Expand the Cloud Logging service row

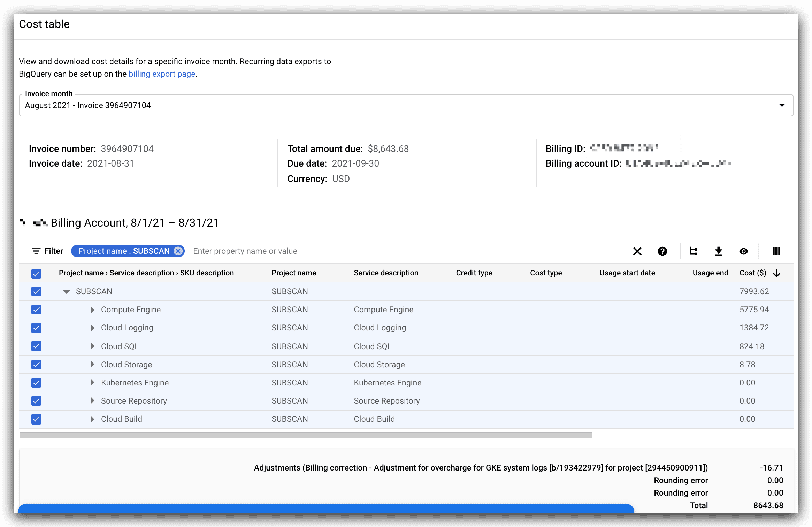pyautogui.click(x=92, y=328)
